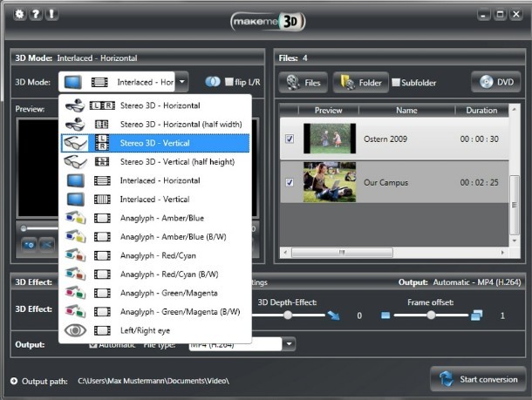The image size is (532, 400).
Task: Pick Interlaced - Vertical from list
Action: [x=155, y=200]
